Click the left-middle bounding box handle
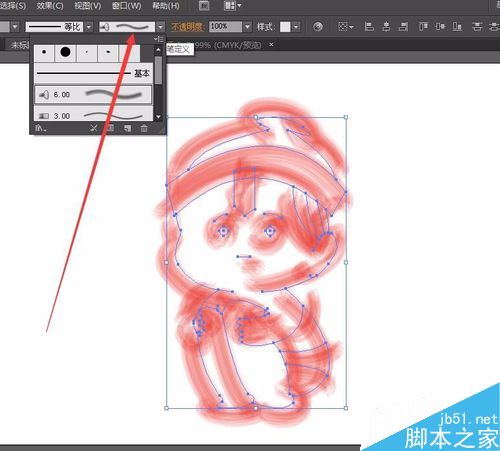This screenshot has width=500, height=451. coord(167,263)
